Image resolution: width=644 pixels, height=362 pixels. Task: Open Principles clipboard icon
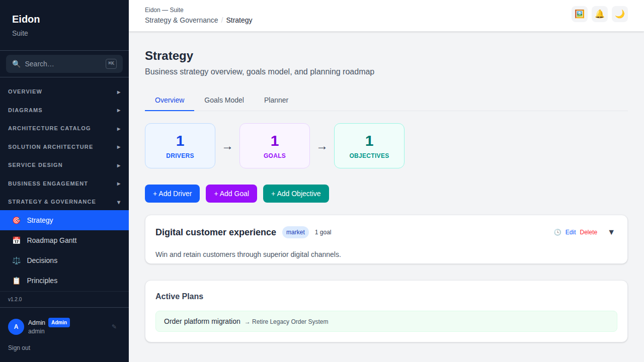(x=16, y=281)
